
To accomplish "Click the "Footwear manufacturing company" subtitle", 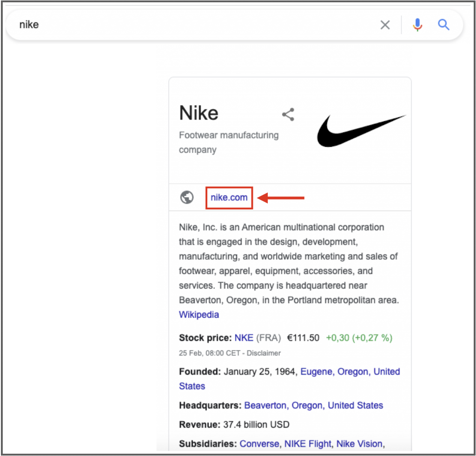I will (229, 142).
